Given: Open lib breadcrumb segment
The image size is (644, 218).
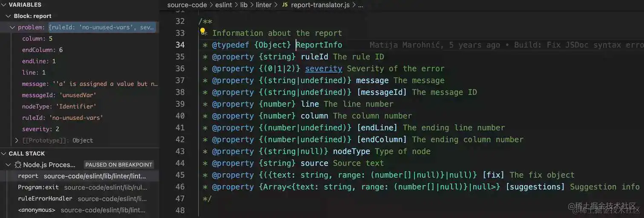Looking at the screenshot, I should [x=244, y=5].
